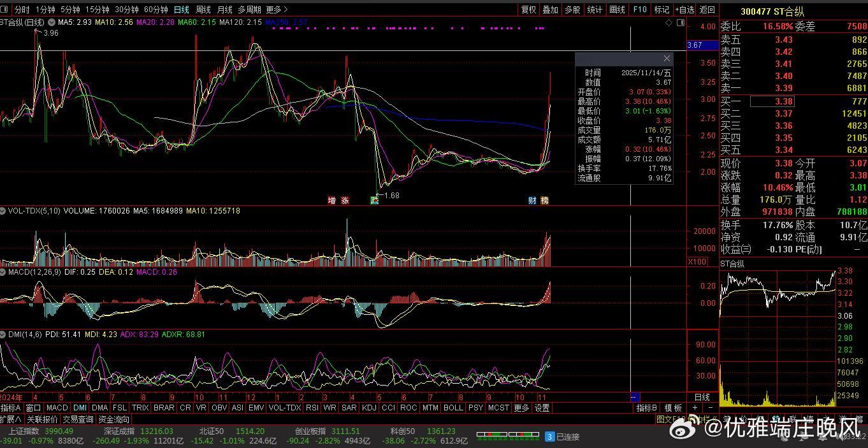Click the diamond icon above price axis
The image size is (868, 448).
click(x=669, y=22)
